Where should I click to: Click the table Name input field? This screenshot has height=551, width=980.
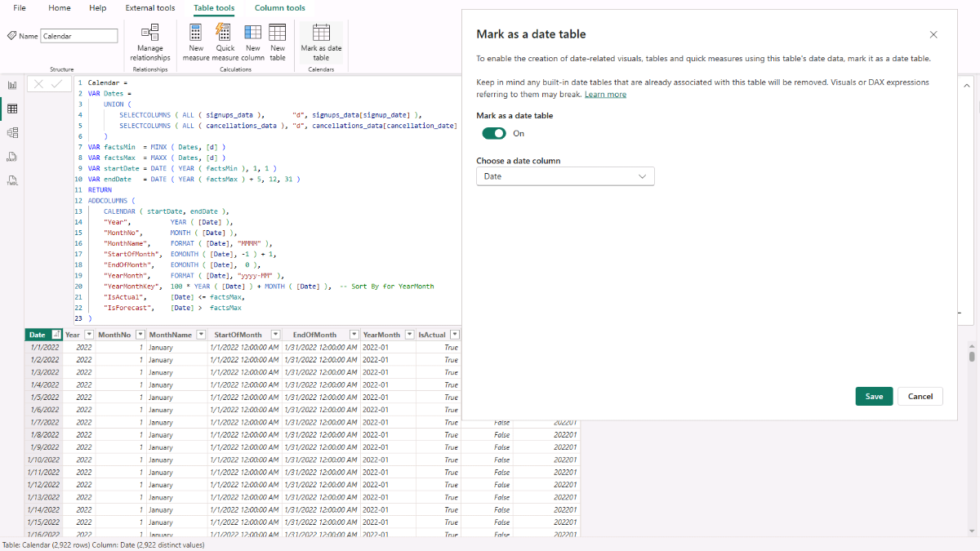(x=79, y=36)
